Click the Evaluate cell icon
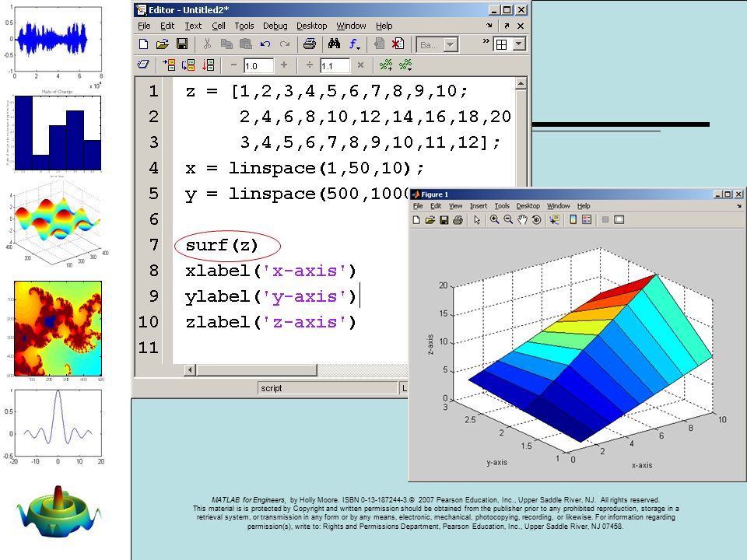Image resolution: width=747 pixels, height=560 pixels. coord(169,65)
